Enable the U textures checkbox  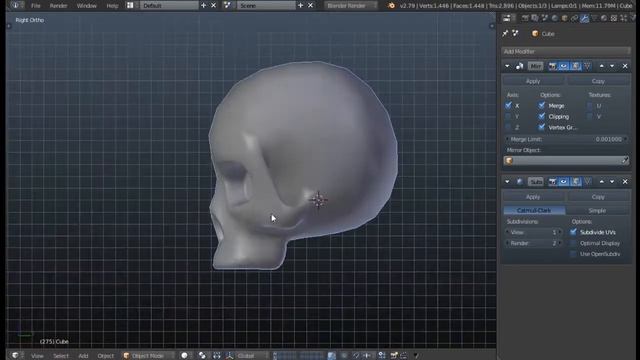590,105
